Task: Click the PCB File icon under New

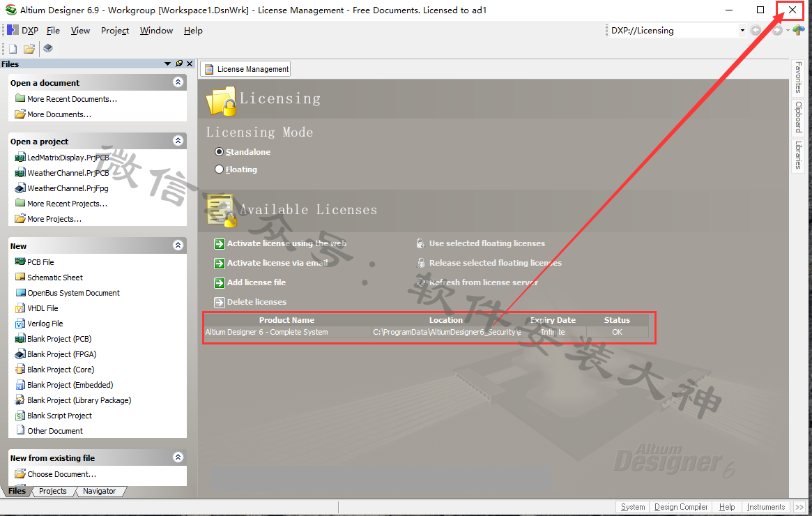Action: click(x=20, y=261)
